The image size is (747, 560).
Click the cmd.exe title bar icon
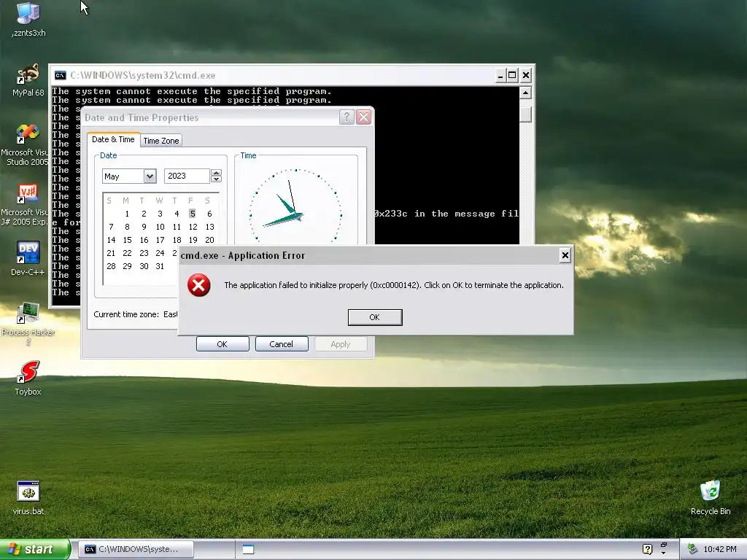(x=60, y=75)
